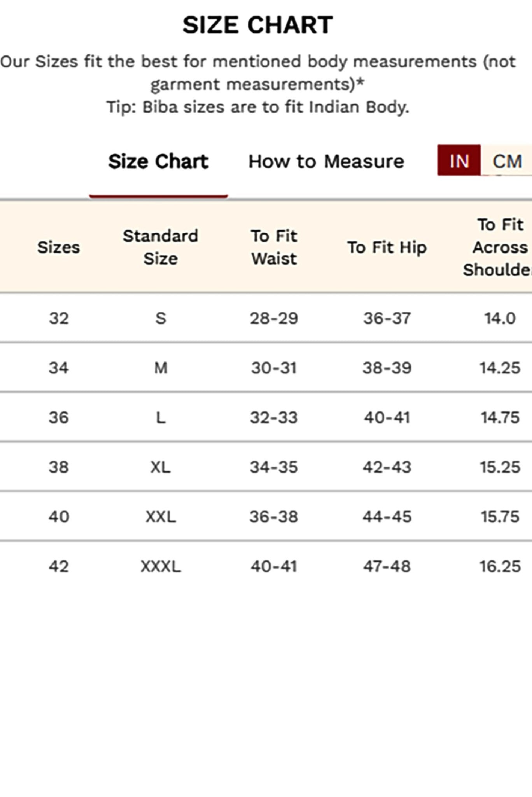Click the 28-29 waist value
The image size is (532, 797).
pos(274,318)
